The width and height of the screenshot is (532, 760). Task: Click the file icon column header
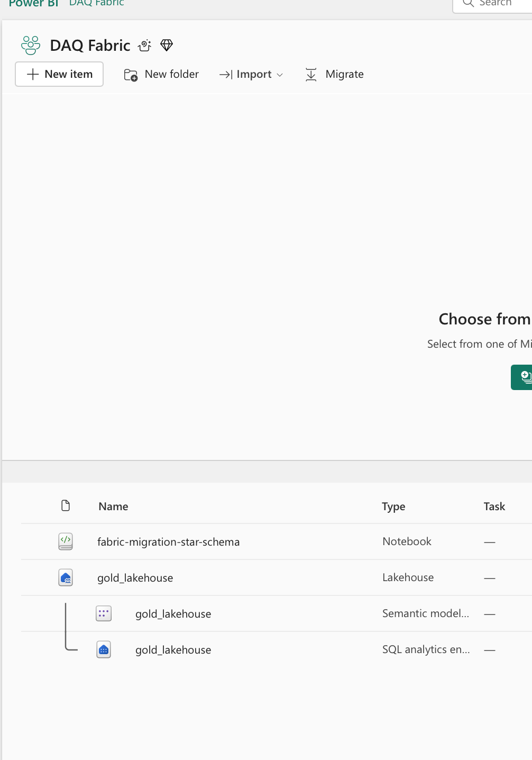tap(66, 506)
